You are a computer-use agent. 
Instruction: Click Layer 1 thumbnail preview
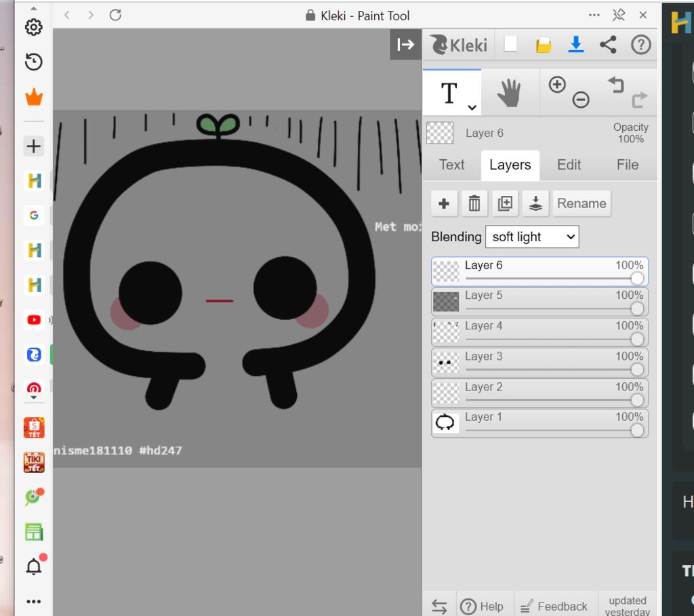(x=446, y=422)
